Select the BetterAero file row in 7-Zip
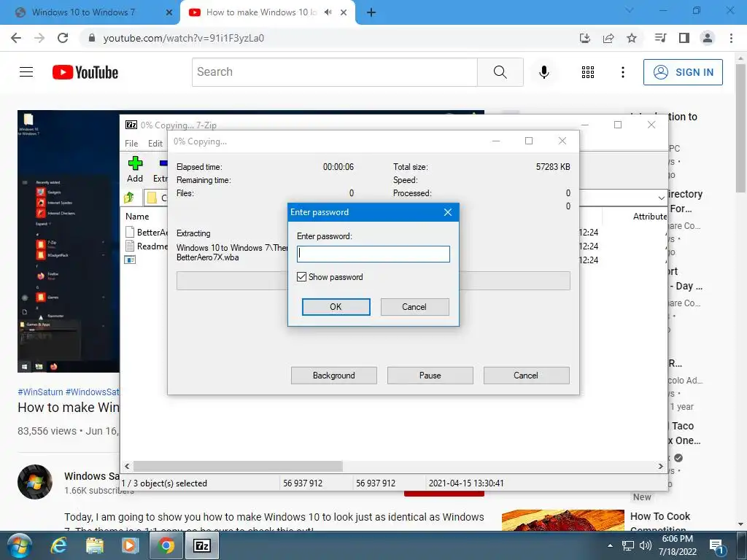The image size is (747, 560). coord(146,233)
